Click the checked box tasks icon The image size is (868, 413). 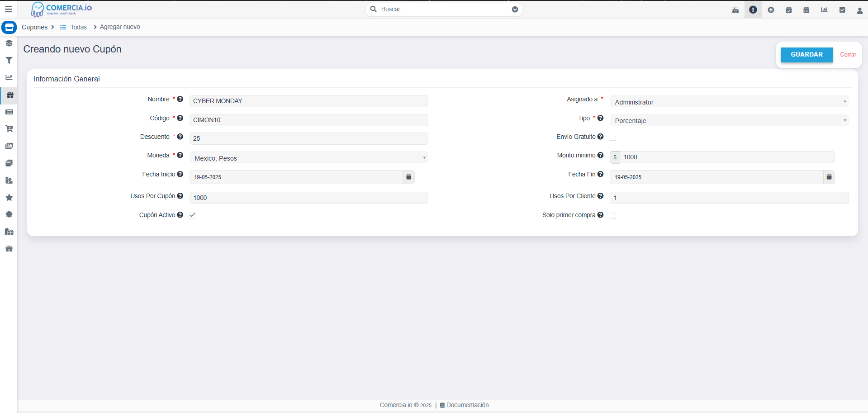click(x=842, y=9)
